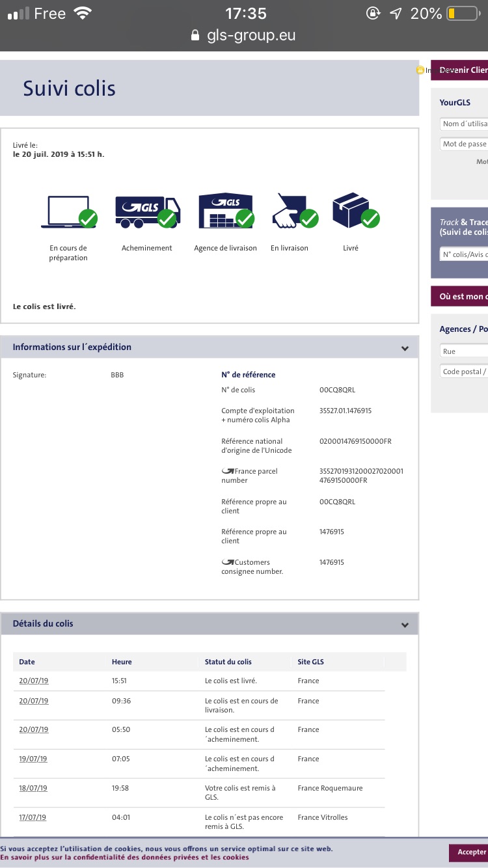Click the 'Code postal' input field
Image resolution: width=488 pixels, height=868 pixels.
pyautogui.click(x=464, y=372)
